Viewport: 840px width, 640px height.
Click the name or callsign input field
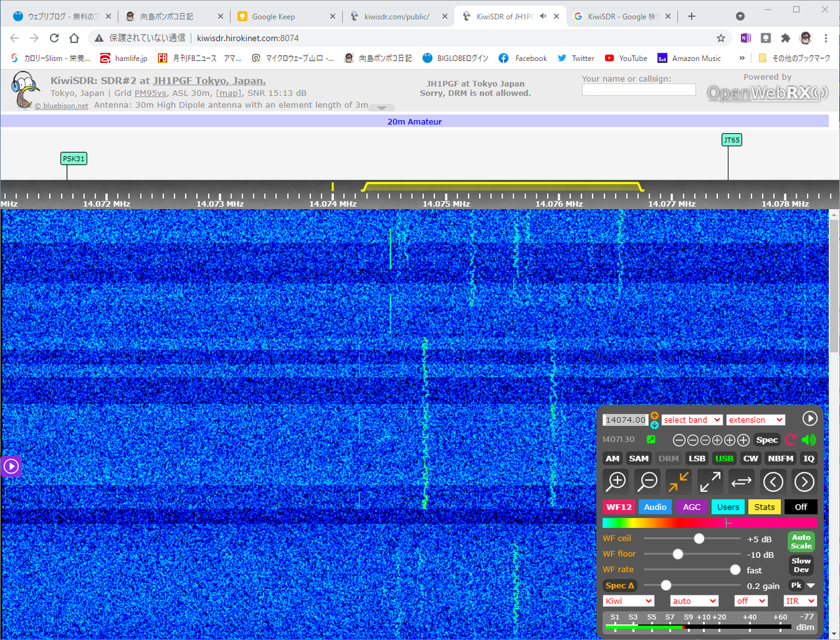pos(639,90)
